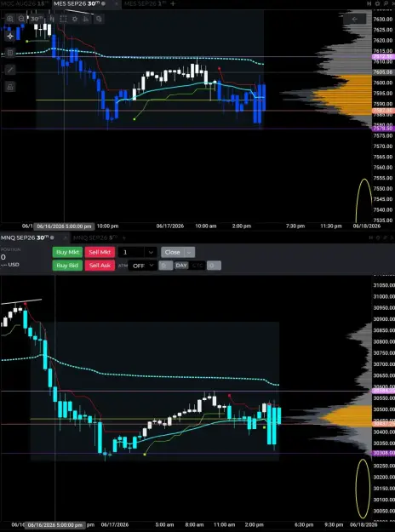Toggle the lock drawings icon
Screen dimensions: 395x532
[10, 87]
